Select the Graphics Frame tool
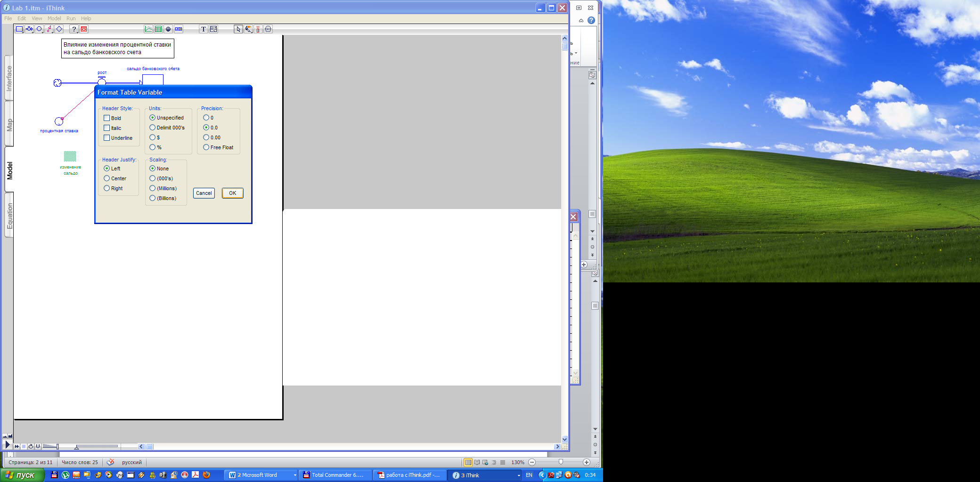980x482 pixels. (213, 29)
